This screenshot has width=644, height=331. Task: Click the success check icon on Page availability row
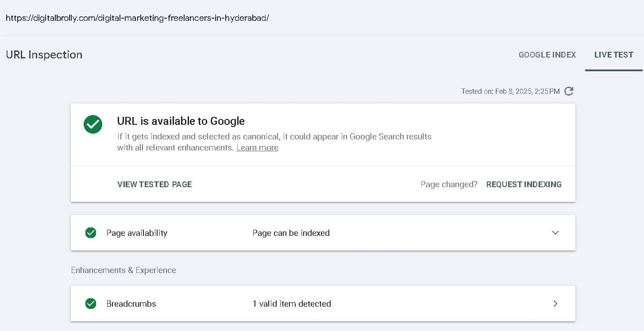91,233
